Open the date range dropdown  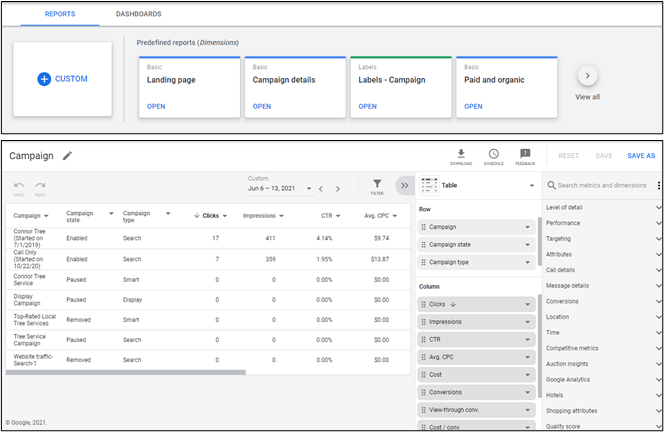click(x=309, y=189)
